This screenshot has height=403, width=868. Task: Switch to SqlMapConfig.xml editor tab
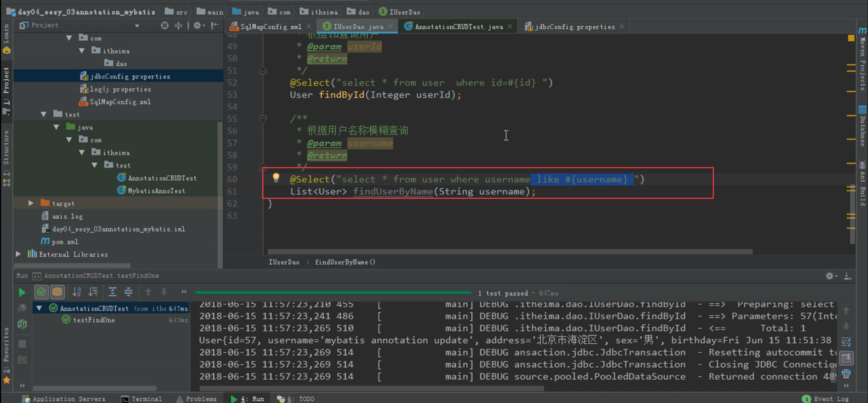270,27
